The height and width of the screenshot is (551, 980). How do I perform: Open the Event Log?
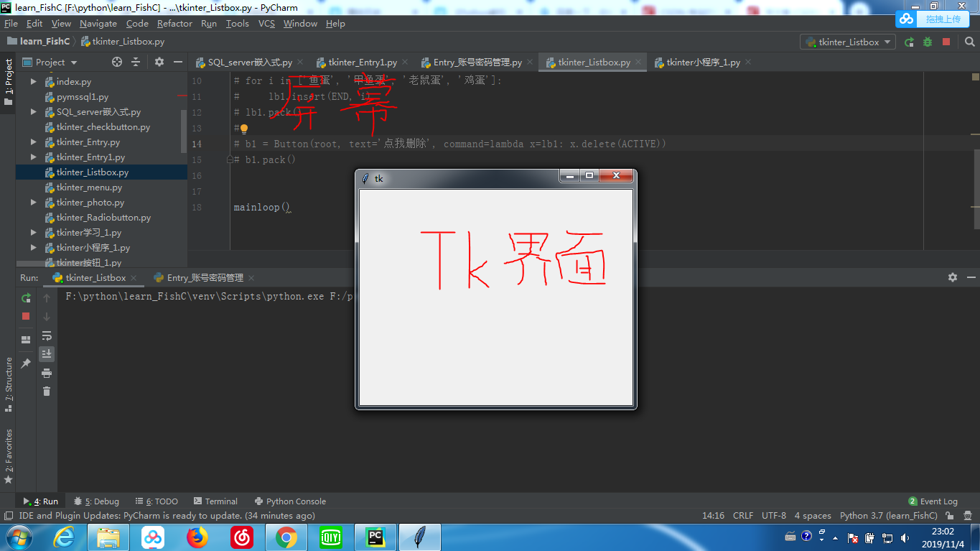point(933,501)
